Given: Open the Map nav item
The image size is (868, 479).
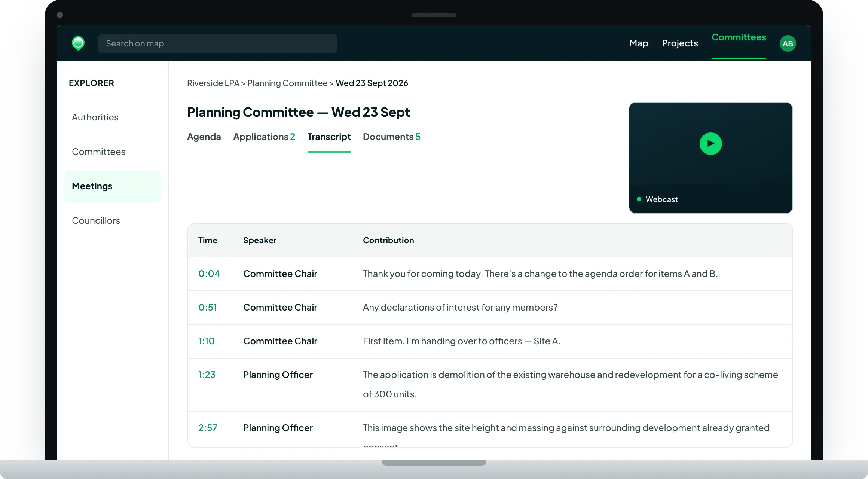Looking at the screenshot, I should click(x=639, y=43).
